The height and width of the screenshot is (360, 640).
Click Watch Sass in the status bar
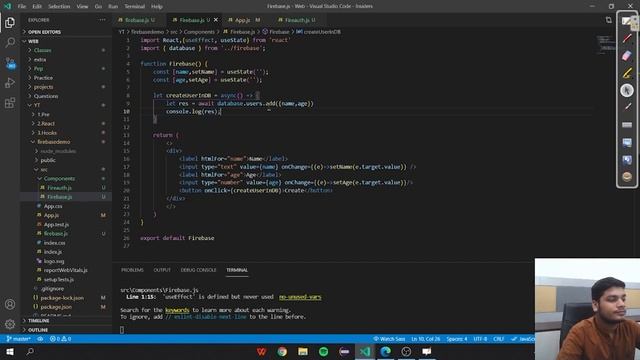pos(389,339)
